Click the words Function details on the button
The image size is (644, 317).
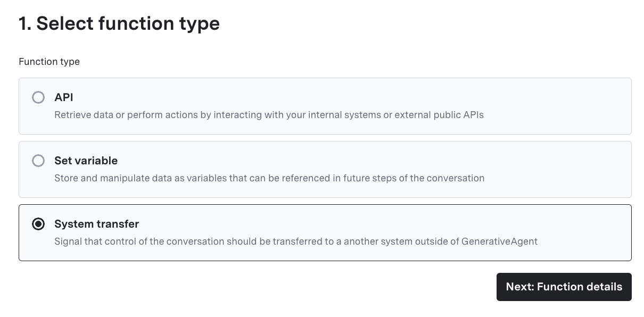pos(580,287)
